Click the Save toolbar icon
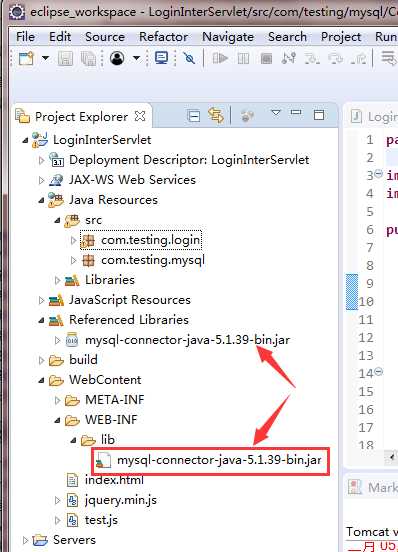The image size is (398, 552). pos(65,58)
